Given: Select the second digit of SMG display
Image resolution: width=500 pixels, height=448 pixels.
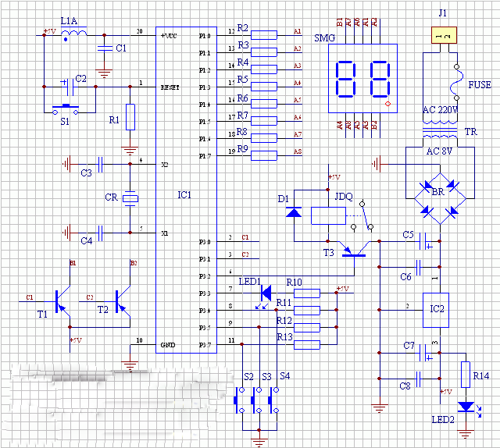Looking at the screenshot, I should [380, 79].
